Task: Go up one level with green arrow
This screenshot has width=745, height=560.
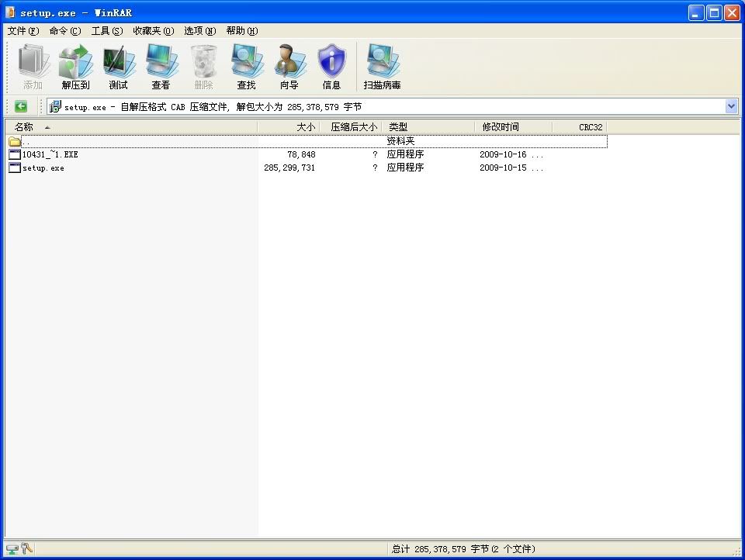Action: [x=20, y=106]
